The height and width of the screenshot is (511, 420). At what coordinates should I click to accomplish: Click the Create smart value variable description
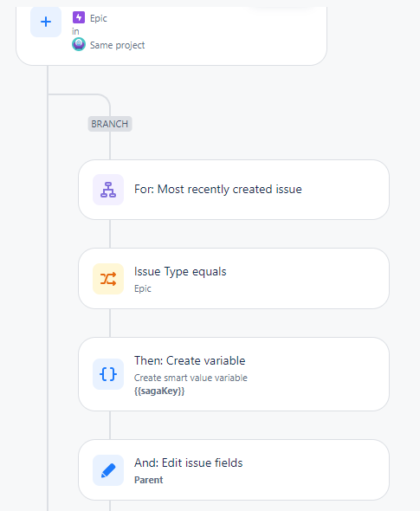[191, 378]
